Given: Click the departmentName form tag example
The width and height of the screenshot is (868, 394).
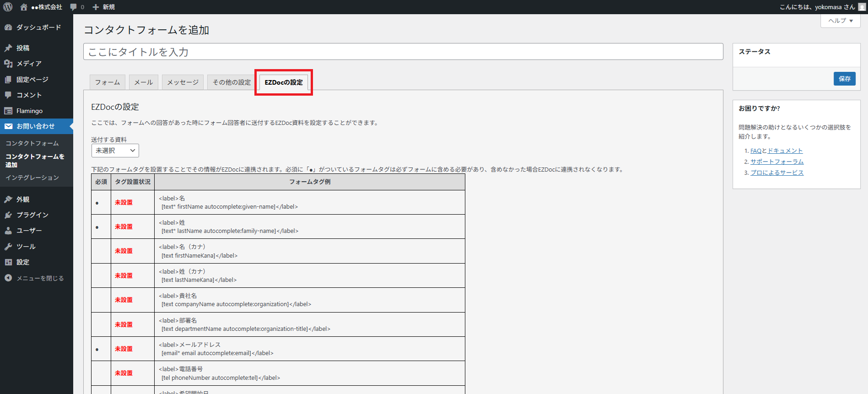Looking at the screenshot, I should [x=245, y=324].
